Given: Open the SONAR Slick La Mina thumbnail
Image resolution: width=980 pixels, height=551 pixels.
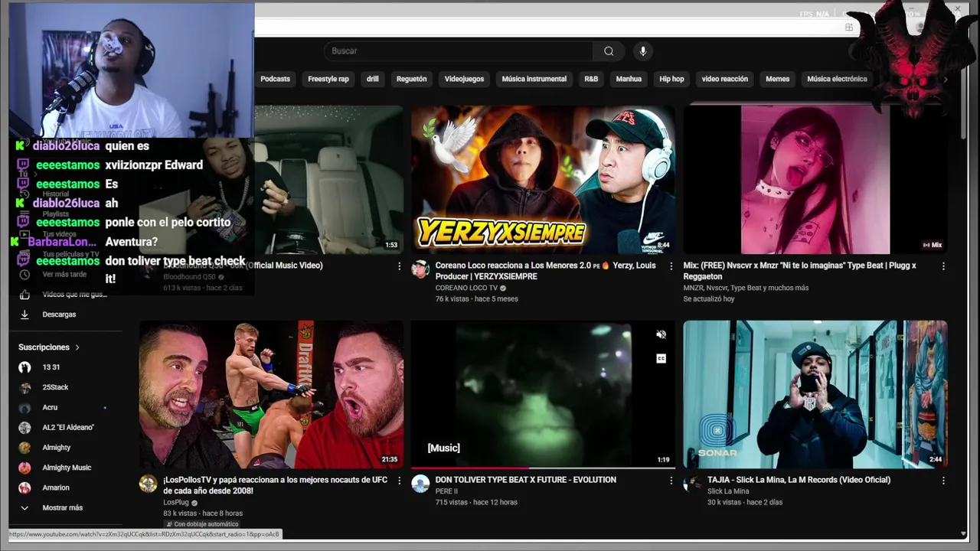Looking at the screenshot, I should pyautogui.click(x=815, y=394).
